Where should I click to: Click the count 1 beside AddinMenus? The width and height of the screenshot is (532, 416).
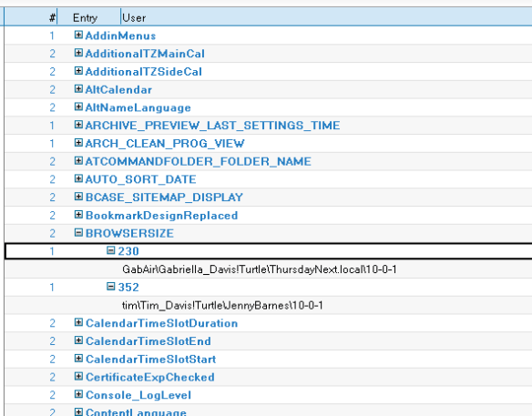(x=52, y=36)
